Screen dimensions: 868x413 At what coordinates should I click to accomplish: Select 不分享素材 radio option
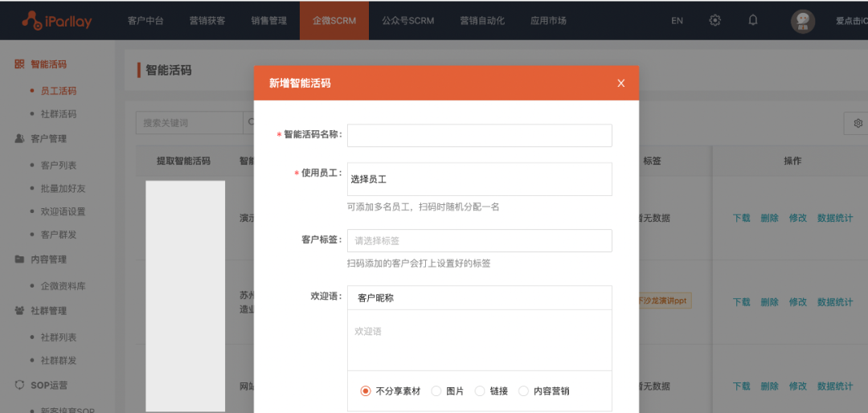coord(366,391)
